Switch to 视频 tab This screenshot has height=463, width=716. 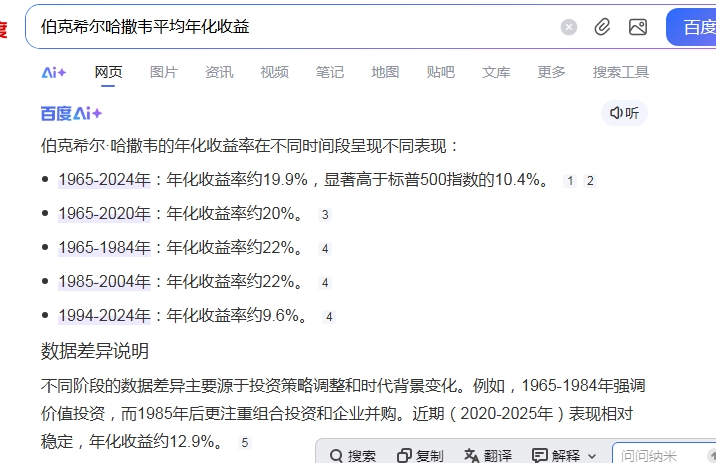click(274, 72)
